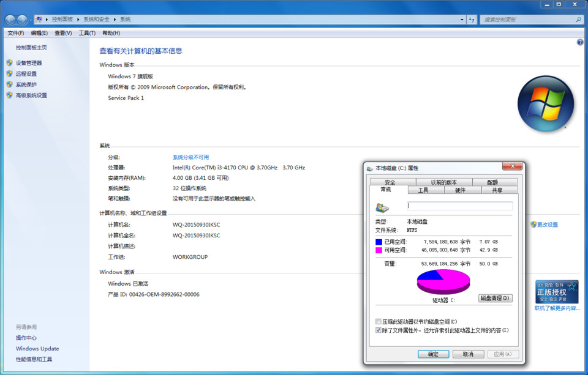Screen dimensions: 588x375
Task: Select the 常规 tab
Action: pos(388,190)
